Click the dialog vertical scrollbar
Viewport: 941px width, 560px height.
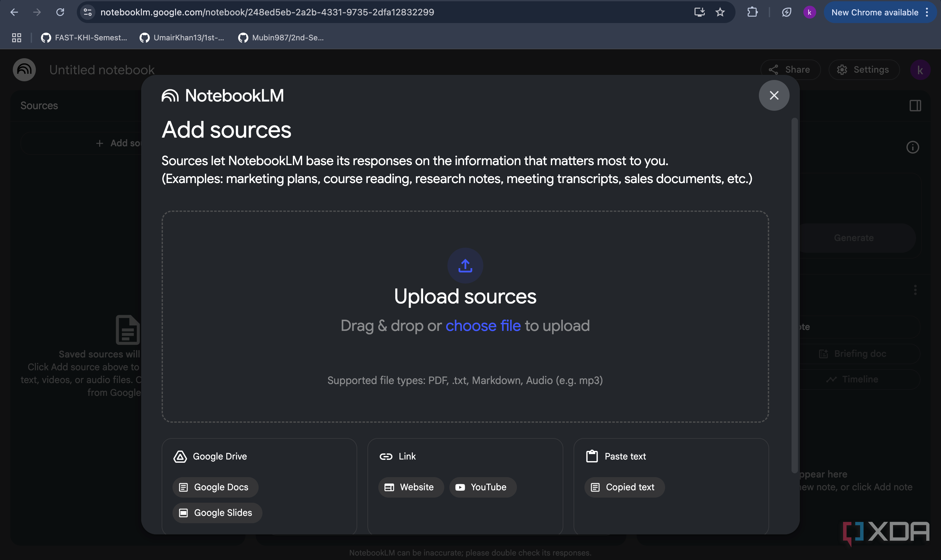[794, 295]
